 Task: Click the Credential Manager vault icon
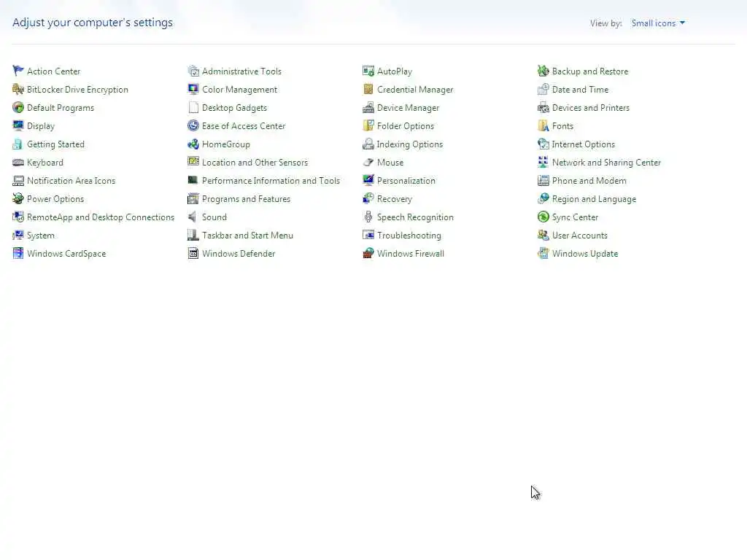(x=368, y=89)
